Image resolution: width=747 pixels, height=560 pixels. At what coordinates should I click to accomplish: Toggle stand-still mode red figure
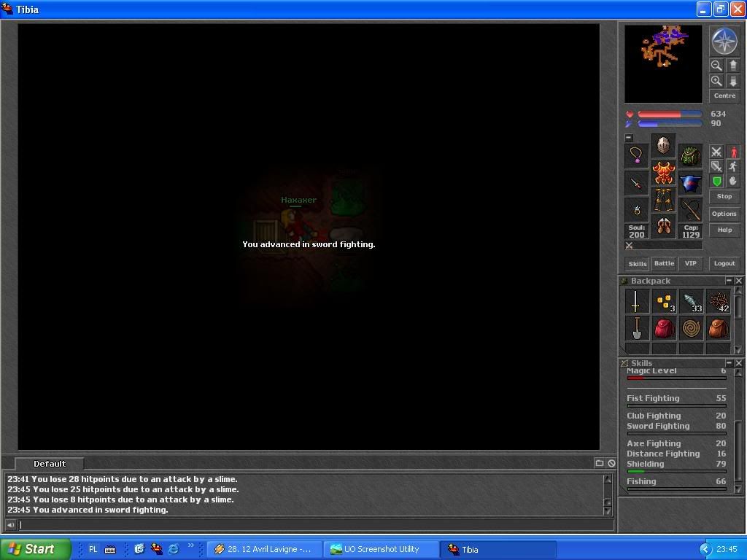(x=732, y=152)
